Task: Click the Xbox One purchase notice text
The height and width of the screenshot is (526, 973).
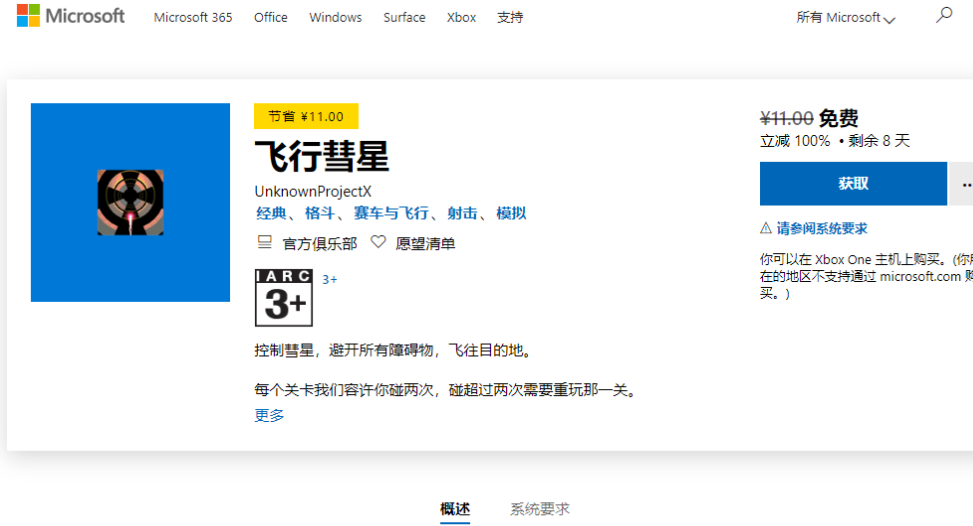Action: point(866,276)
